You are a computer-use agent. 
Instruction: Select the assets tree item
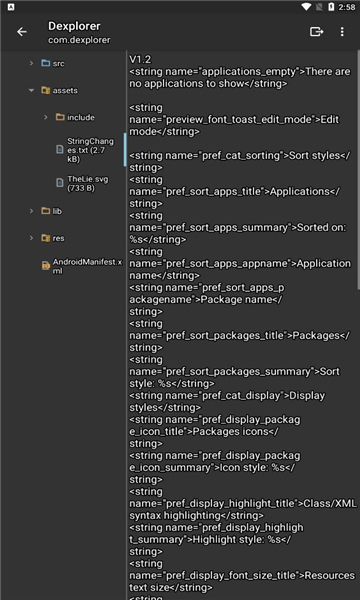click(65, 91)
